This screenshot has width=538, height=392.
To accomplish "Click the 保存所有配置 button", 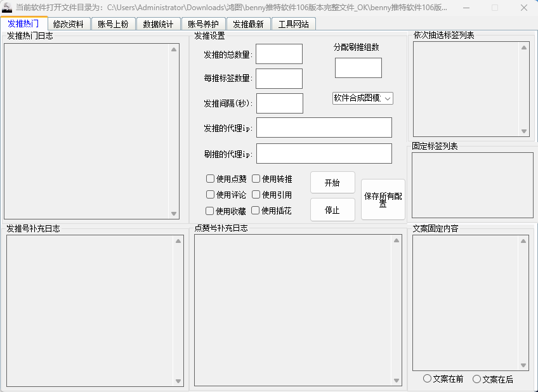I will coord(383,200).
